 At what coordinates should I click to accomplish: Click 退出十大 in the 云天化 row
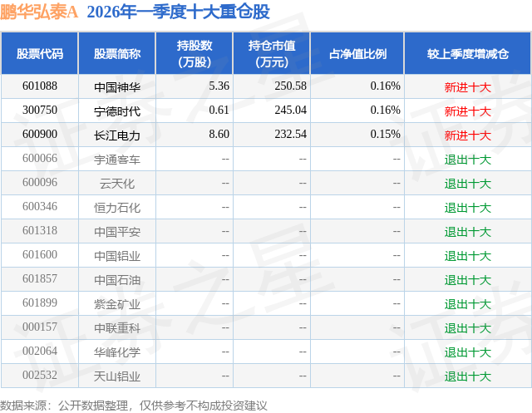tap(468, 184)
